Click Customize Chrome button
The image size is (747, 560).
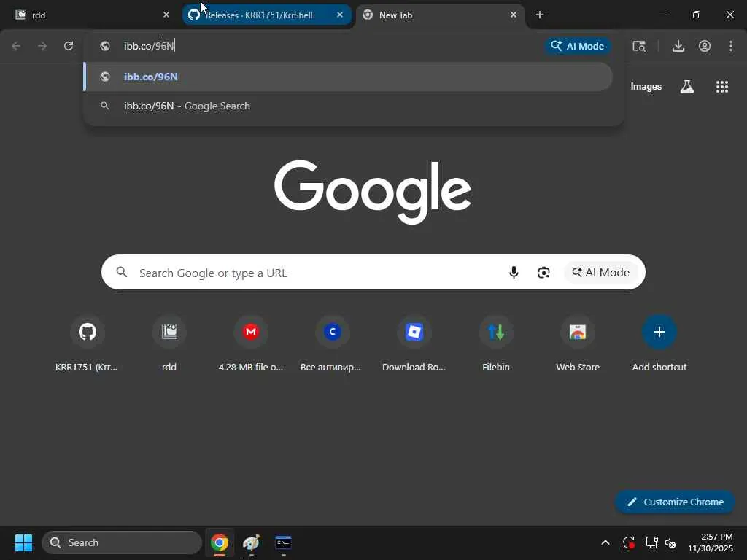(x=675, y=502)
